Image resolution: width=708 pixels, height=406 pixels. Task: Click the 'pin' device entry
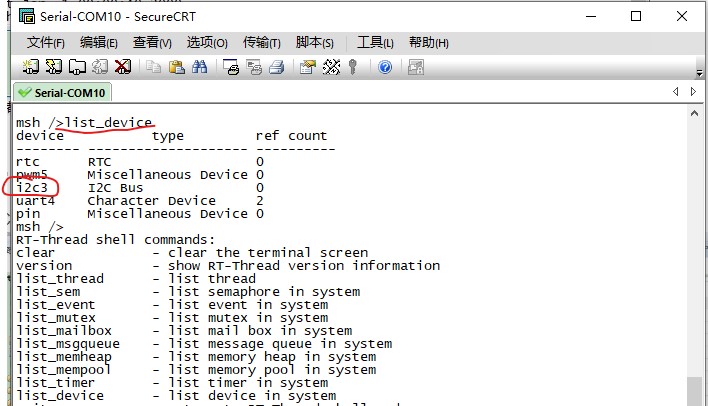coord(28,214)
